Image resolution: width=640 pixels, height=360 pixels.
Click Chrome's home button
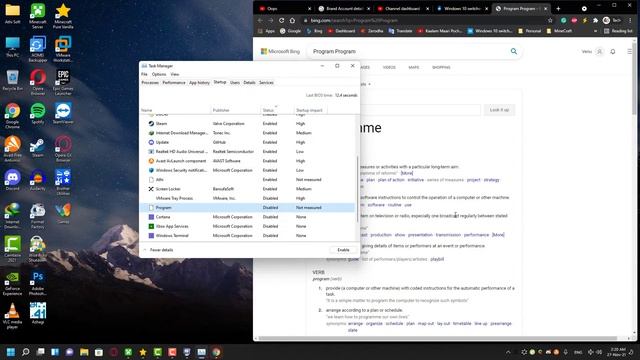(292, 20)
